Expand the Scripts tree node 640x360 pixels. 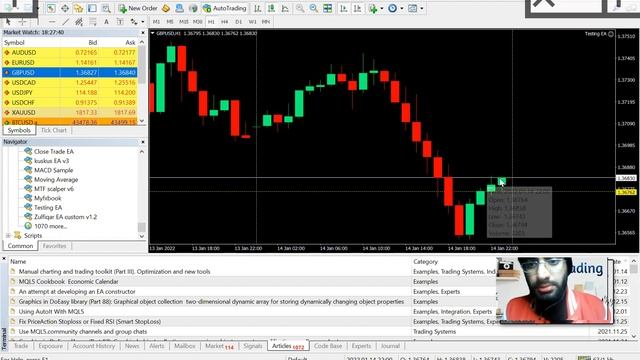8,236
